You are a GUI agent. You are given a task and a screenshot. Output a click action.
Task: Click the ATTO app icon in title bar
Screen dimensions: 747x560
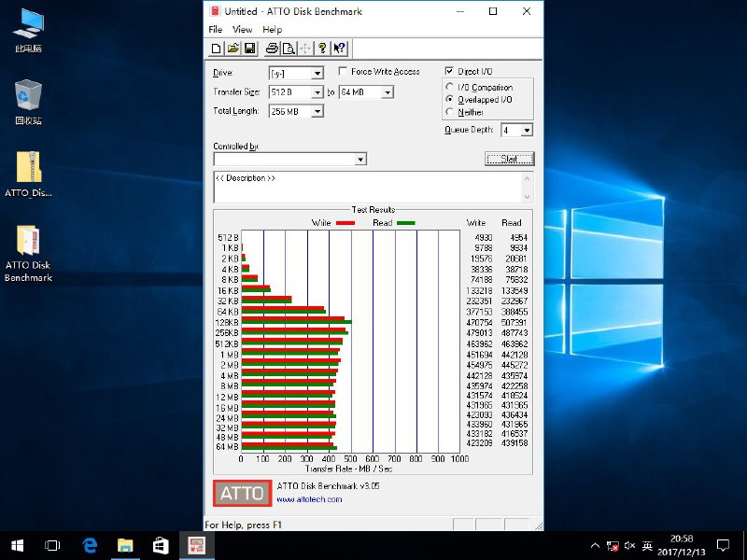[x=215, y=11]
